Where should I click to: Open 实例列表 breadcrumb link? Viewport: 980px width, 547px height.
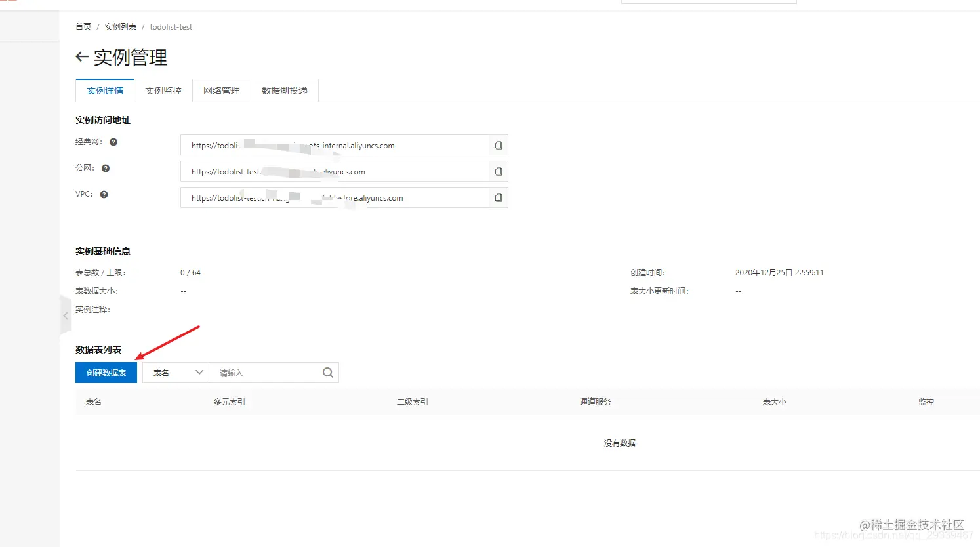click(x=121, y=27)
